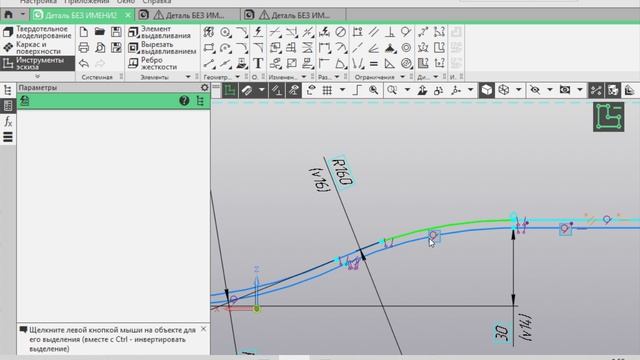Expand the Изменен... group dropdown
640x360 pixels.
[x=304, y=77]
